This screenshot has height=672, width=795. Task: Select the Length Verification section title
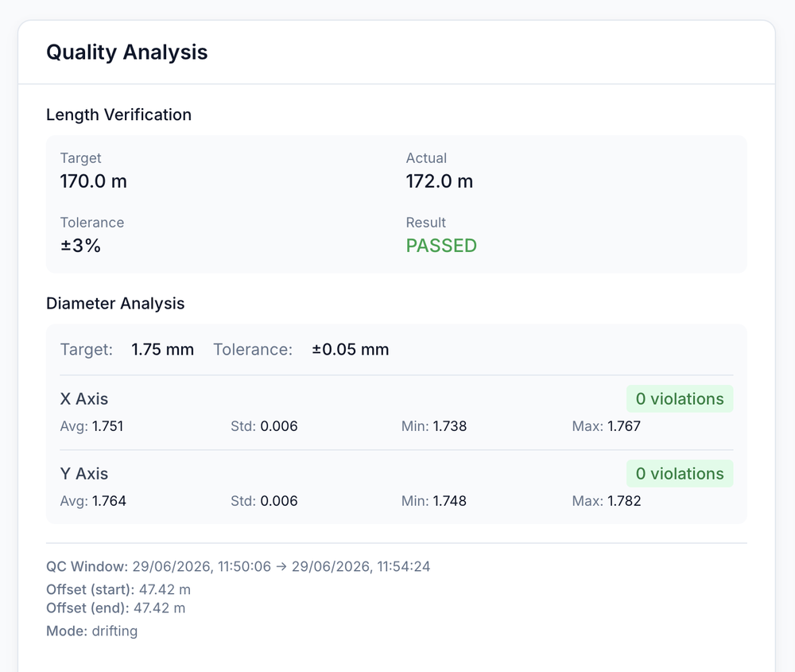(x=118, y=115)
